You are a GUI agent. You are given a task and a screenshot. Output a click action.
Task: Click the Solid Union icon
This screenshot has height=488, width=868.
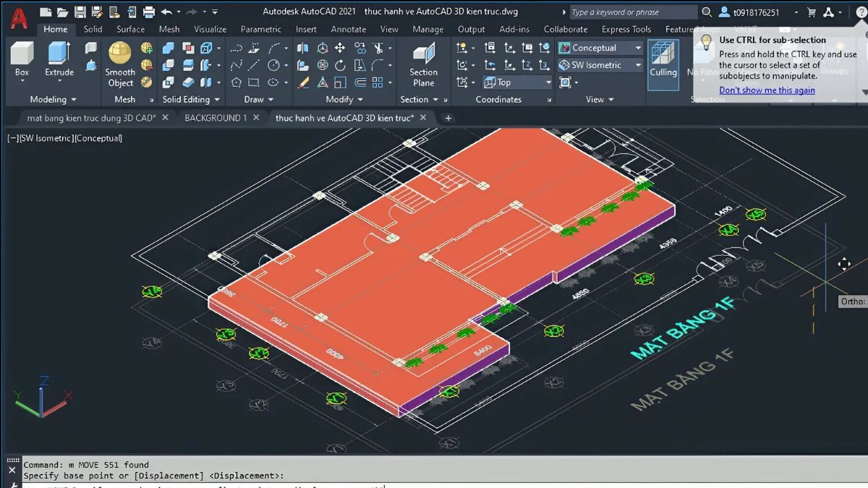169,48
